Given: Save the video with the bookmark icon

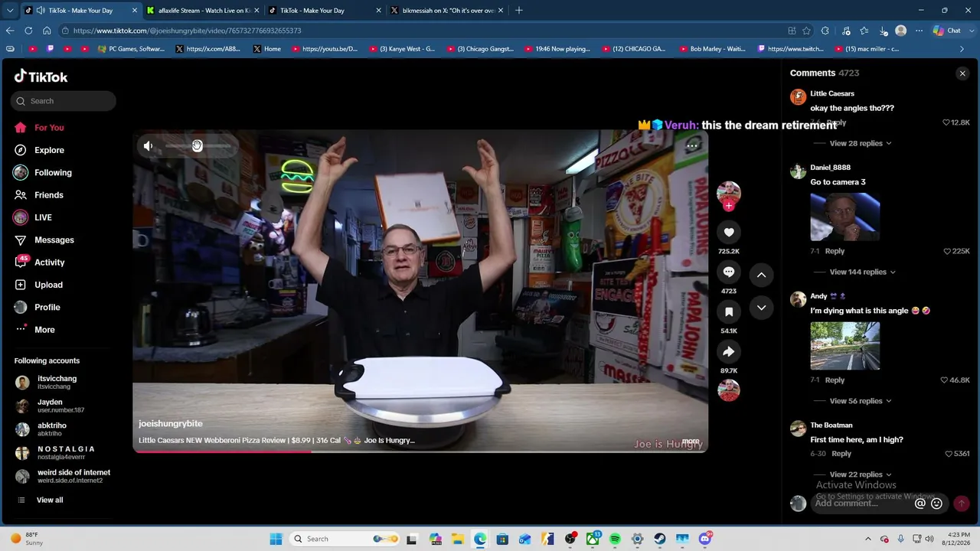Looking at the screenshot, I should pyautogui.click(x=728, y=311).
